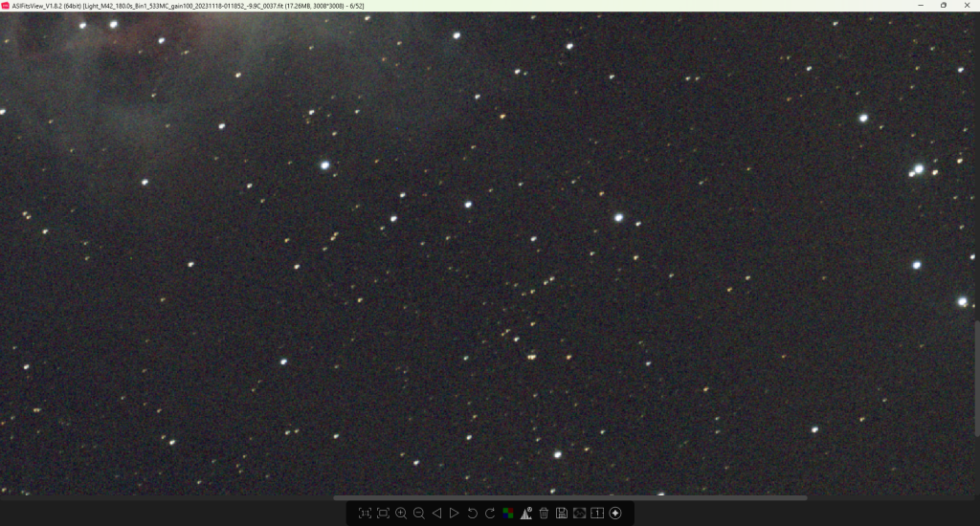Delete the current FITS image
The height and width of the screenshot is (526, 980).
[544, 514]
